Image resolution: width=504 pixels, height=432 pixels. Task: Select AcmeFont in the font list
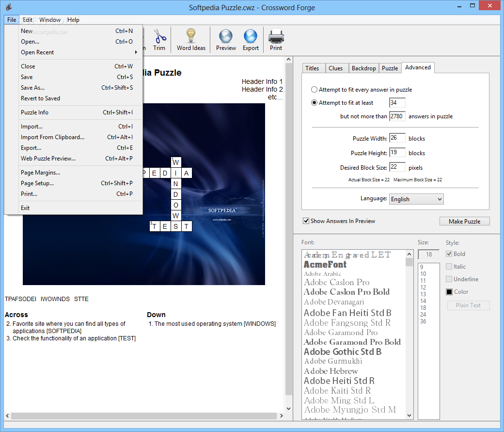click(x=325, y=264)
